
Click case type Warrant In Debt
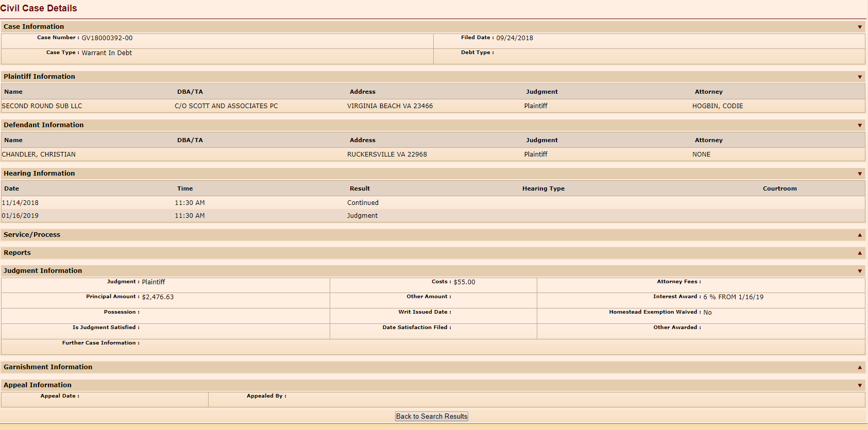click(107, 53)
